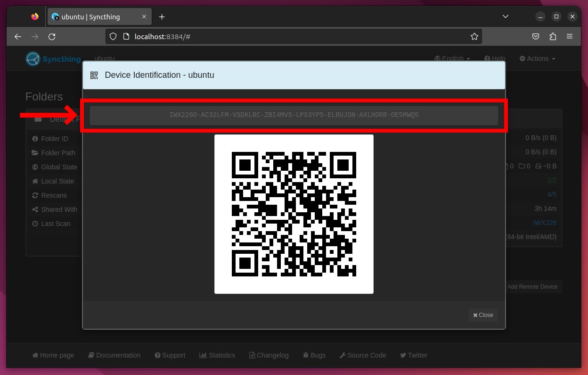Viewport: 588px width, 375px height.
Task: Reload the current page
Action: pyautogui.click(x=52, y=36)
